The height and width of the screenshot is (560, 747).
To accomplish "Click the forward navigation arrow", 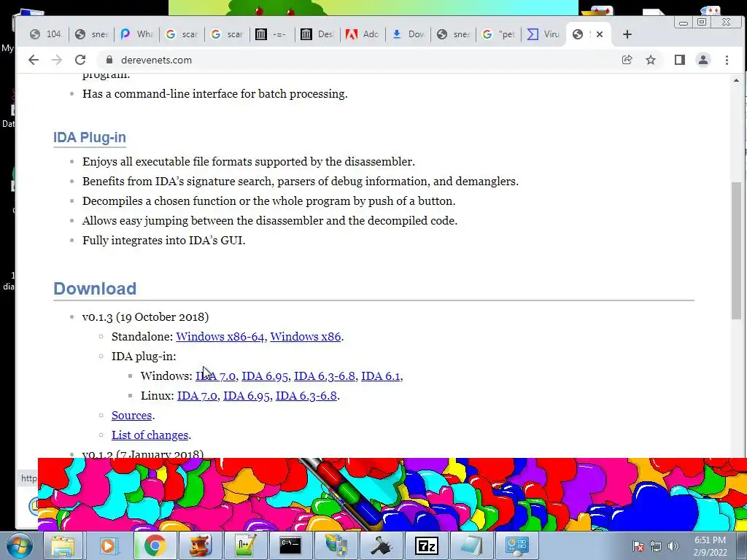I will pos(57,60).
